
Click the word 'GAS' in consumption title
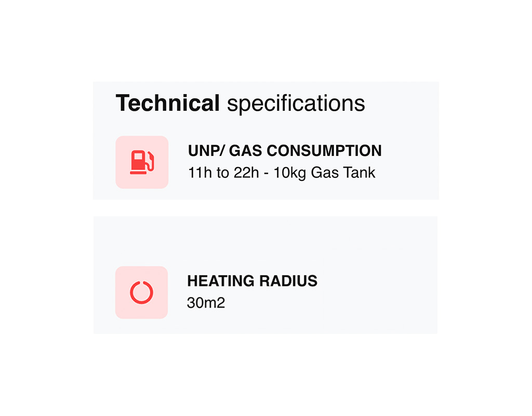tap(245, 151)
